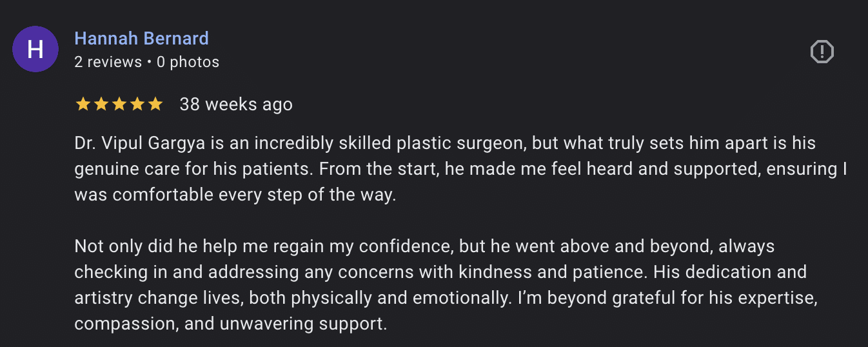The height and width of the screenshot is (347, 868).
Task: Click the "38 weeks ago" timestamp
Action: (x=236, y=104)
